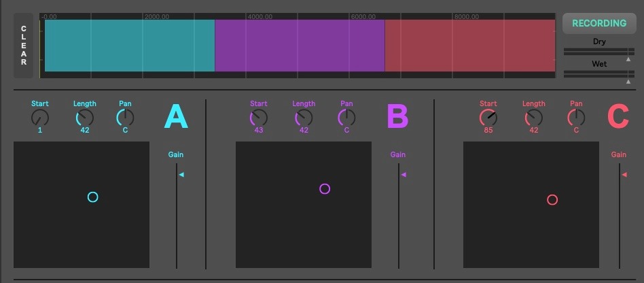Click the Length knob in section A
Viewport: 644px width, 283px height.
[x=85, y=118]
